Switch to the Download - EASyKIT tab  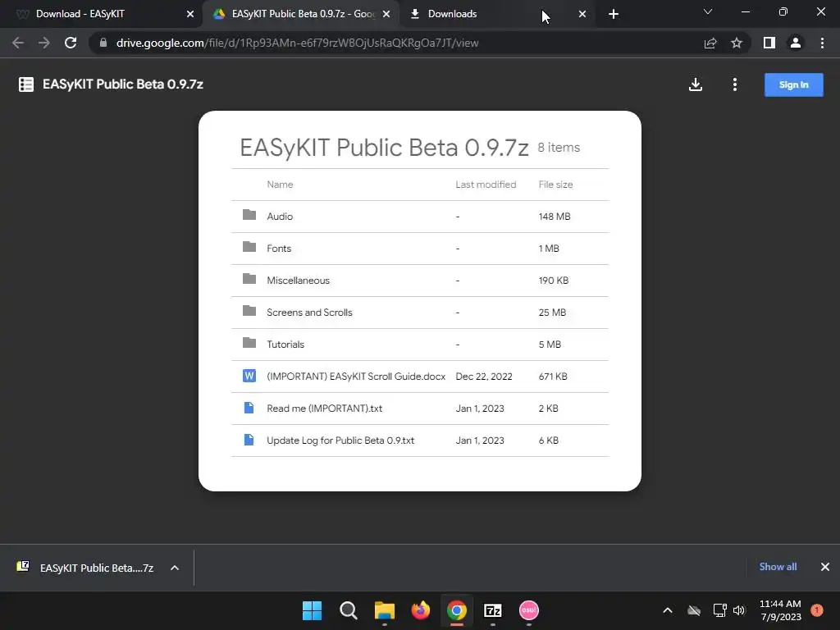[x=101, y=14]
